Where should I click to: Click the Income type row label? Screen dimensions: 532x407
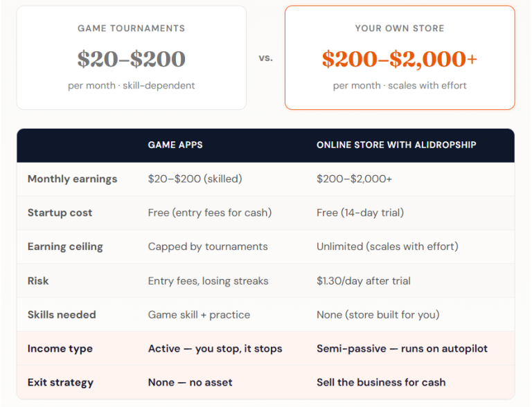pyautogui.click(x=60, y=348)
